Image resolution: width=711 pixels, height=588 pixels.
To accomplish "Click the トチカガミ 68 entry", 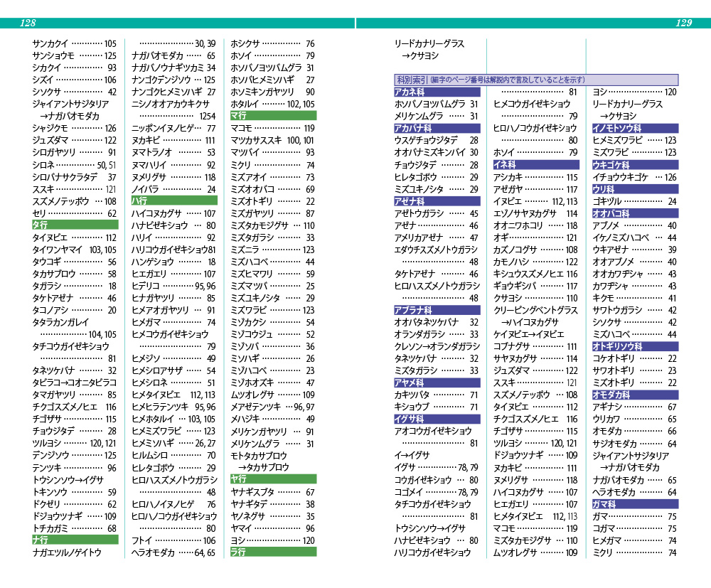I will (75, 528).
